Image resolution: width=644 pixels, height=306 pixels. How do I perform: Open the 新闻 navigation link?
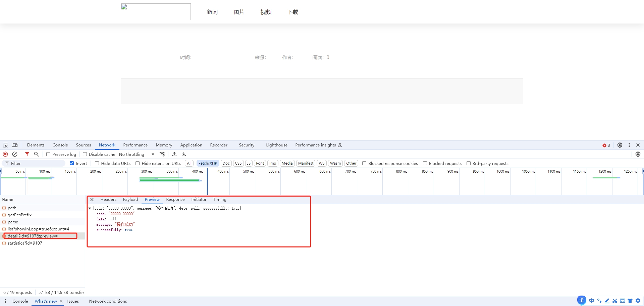pos(212,12)
